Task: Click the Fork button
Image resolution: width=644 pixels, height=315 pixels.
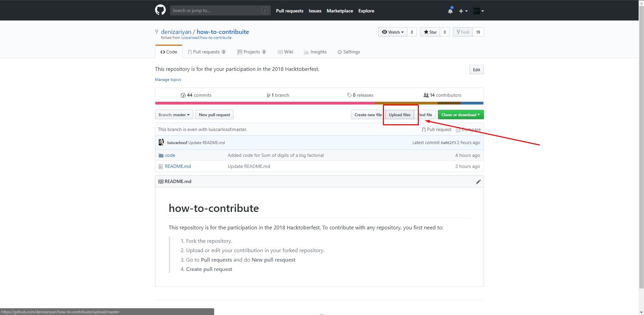Action: [x=463, y=32]
